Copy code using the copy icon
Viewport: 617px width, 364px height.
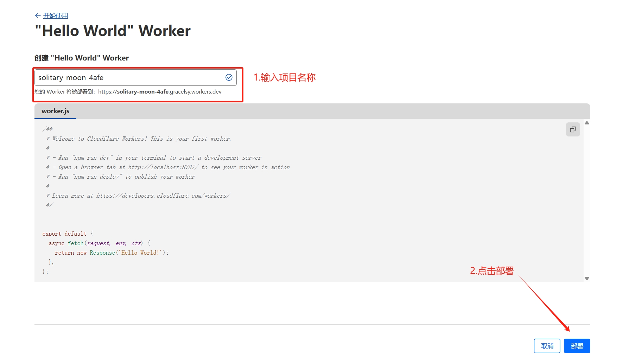(573, 129)
